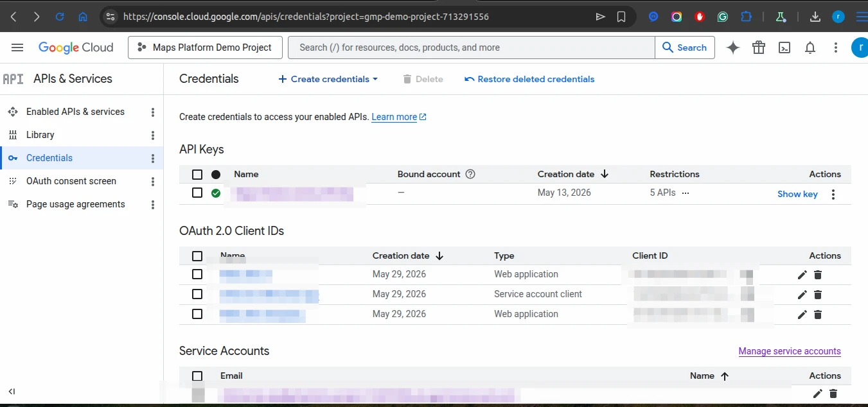Select Credentials in the sidebar
Viewport: 868px width, 407px height.
click(49, 158)
